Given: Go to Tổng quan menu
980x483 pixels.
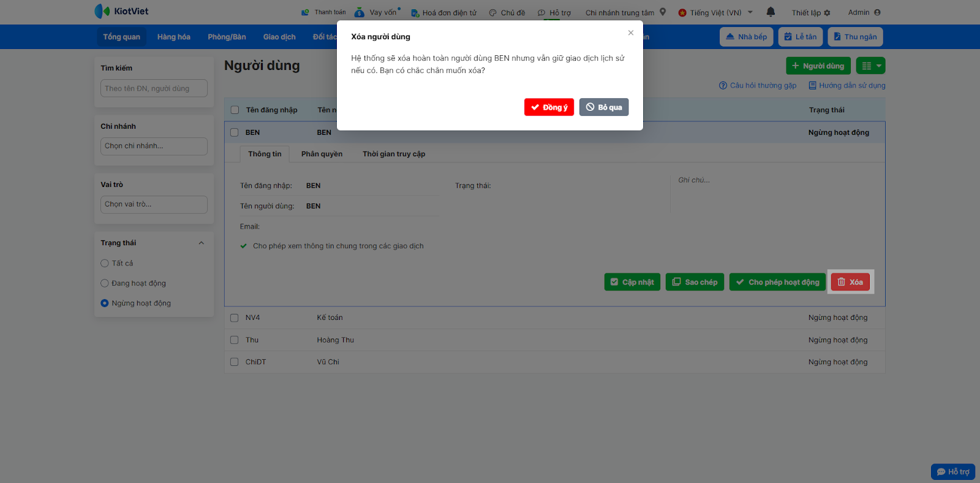Looking at the screenshot, I should 121,37.
